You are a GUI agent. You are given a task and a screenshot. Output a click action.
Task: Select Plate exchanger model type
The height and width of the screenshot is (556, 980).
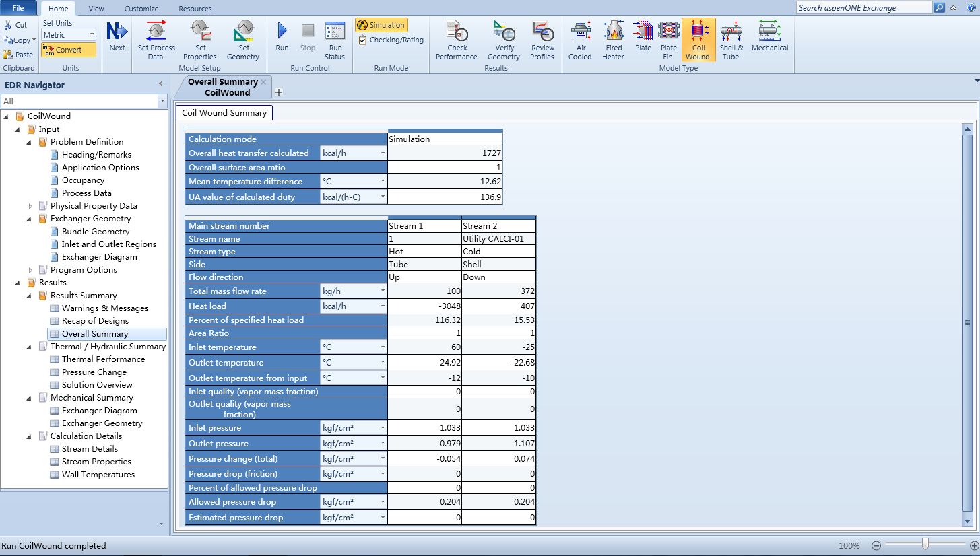tap(643, 36)
